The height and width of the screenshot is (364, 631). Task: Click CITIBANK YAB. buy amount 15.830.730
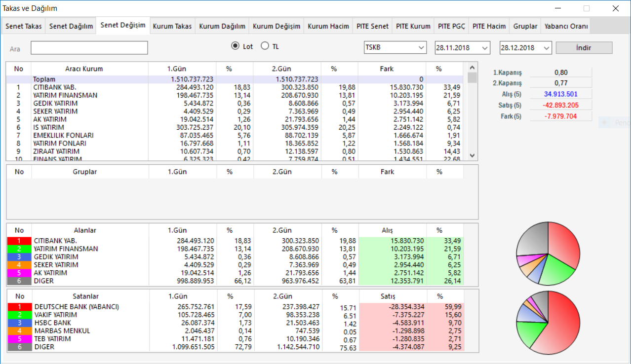tap(406, 241)
